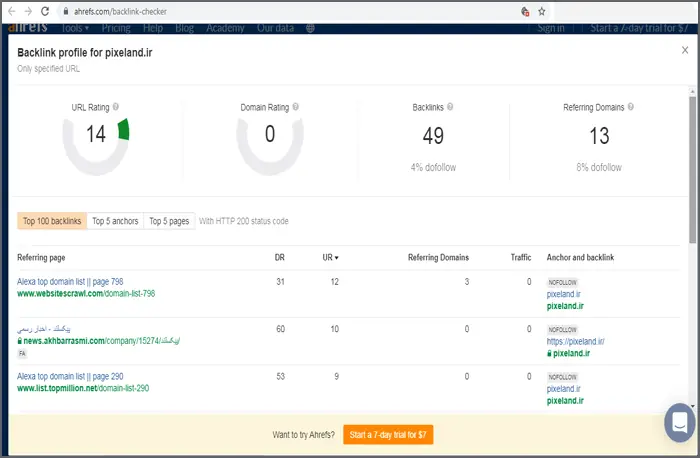
Task: Click the Persian title link of the second row
Action: coord(44,329)
